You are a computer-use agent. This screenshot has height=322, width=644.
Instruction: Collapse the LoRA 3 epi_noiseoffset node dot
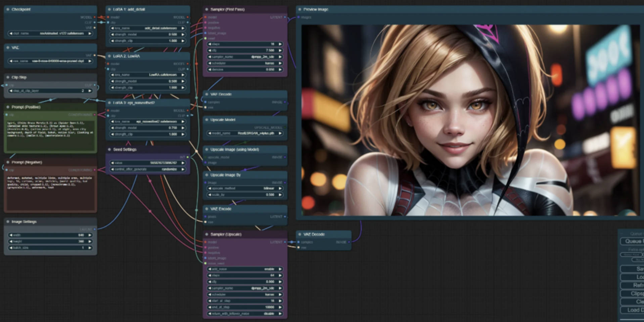pos(109,103)
